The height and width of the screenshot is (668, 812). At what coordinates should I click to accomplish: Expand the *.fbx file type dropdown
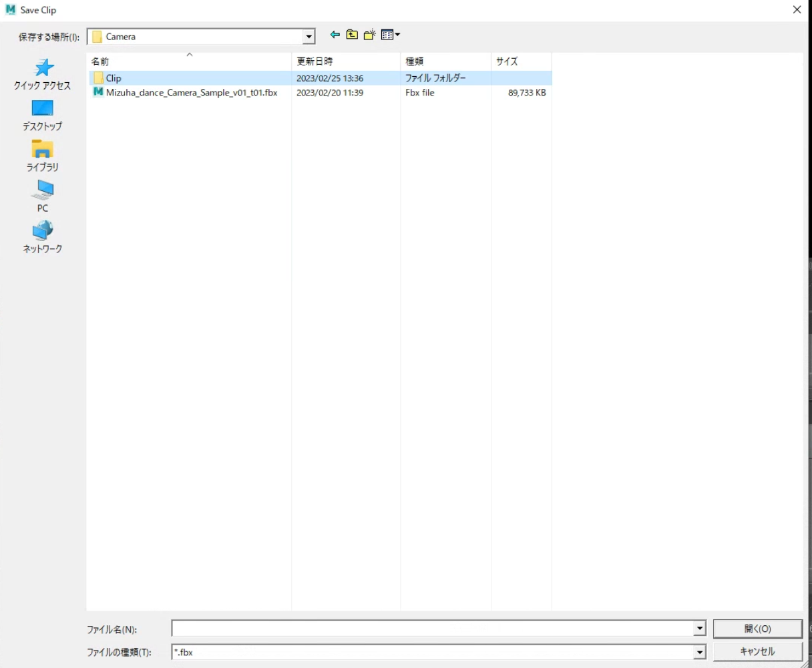click(699, 652)
